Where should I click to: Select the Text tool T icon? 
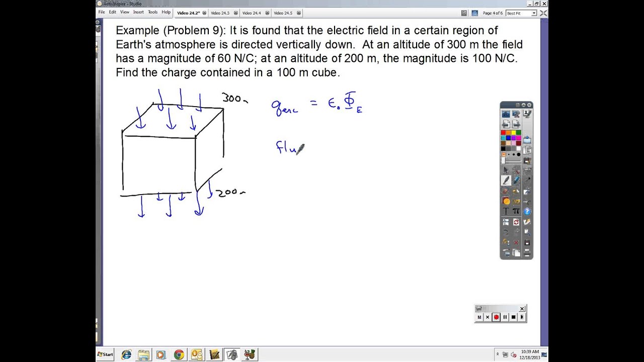point(506,211)
